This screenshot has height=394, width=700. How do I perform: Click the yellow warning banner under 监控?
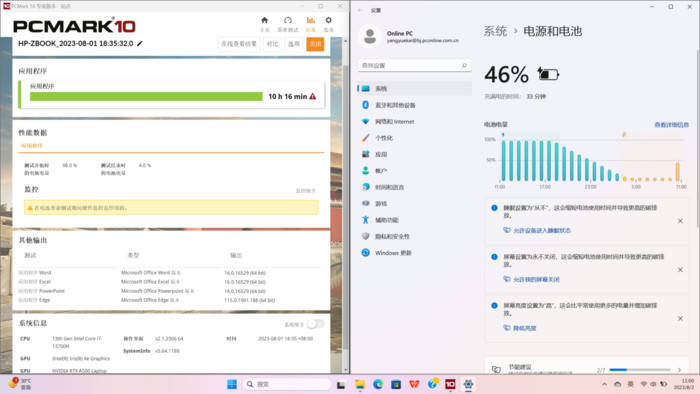point(171,207)
